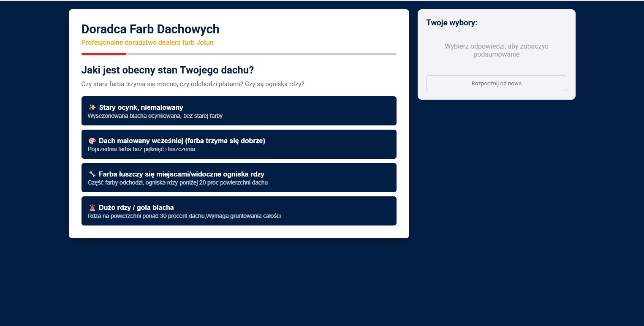Click the red quiz progress bar

point(103,54)
